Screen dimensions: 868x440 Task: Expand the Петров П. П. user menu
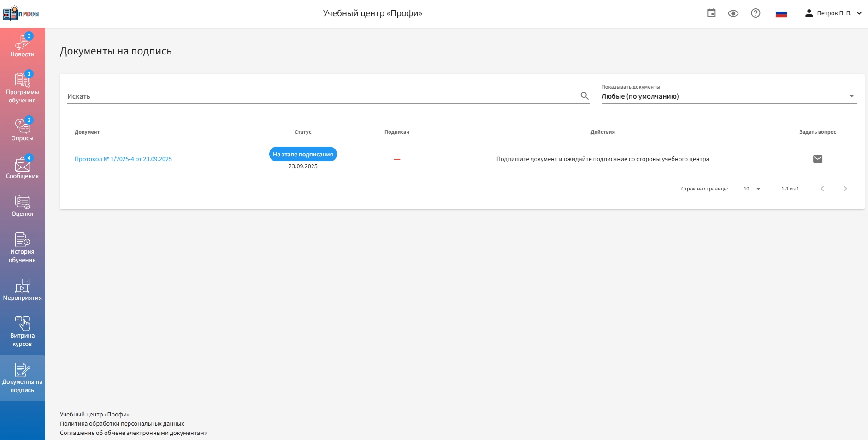[x=833, y=13]
